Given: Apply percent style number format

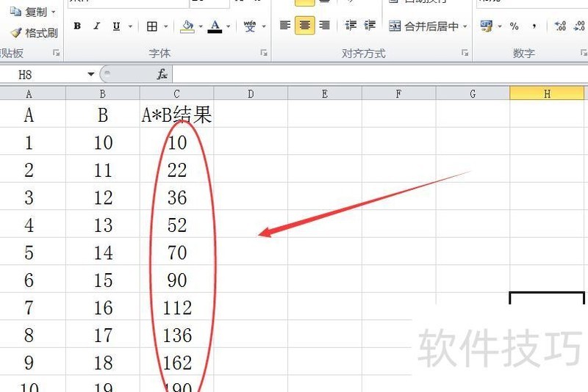Looking at the screenshot, I should pos(514,26).
